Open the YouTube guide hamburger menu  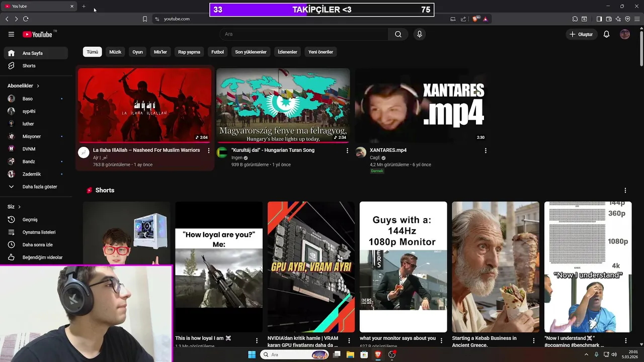point(11,34)
